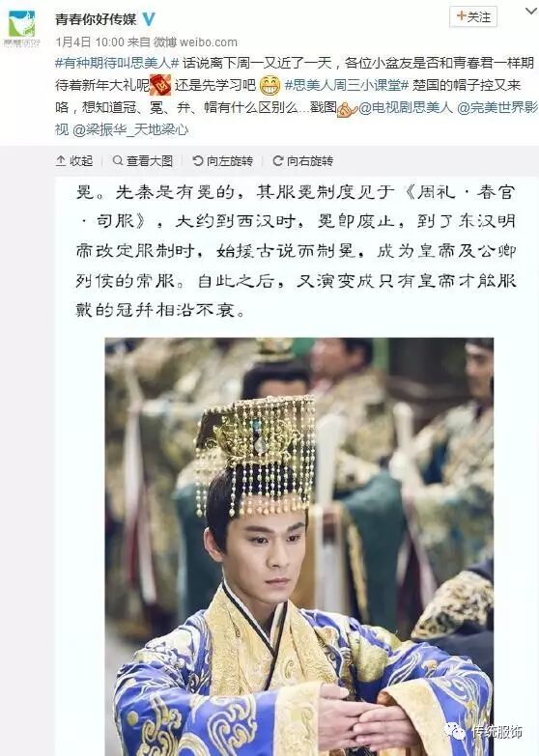Image resolution: width=539 pixels, height=756 pixels.
Task: Rotate image right with 向右旋转
Action: (x=302, y=160)
